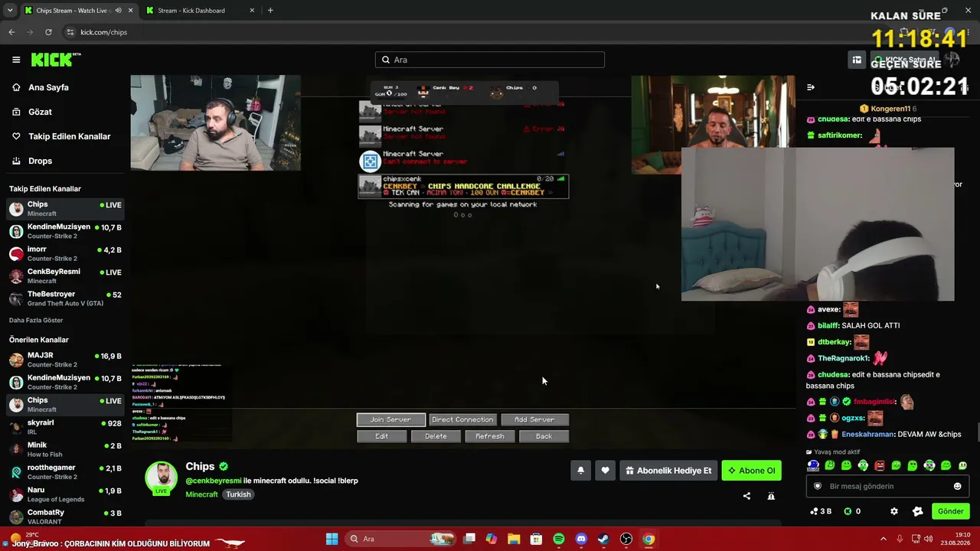
Task: Open the report stream icon
Action: (771, 496)
